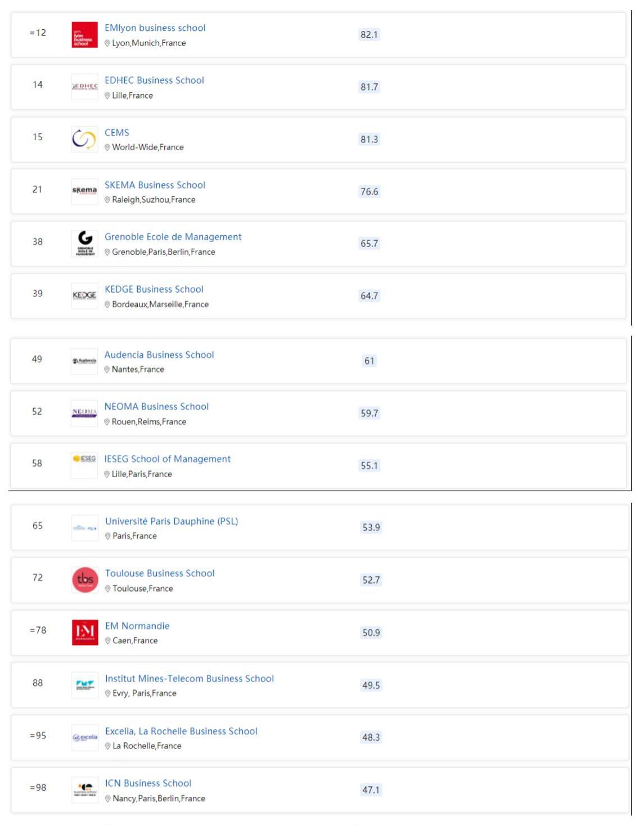Click the 47.1 score for ICN

371,790
